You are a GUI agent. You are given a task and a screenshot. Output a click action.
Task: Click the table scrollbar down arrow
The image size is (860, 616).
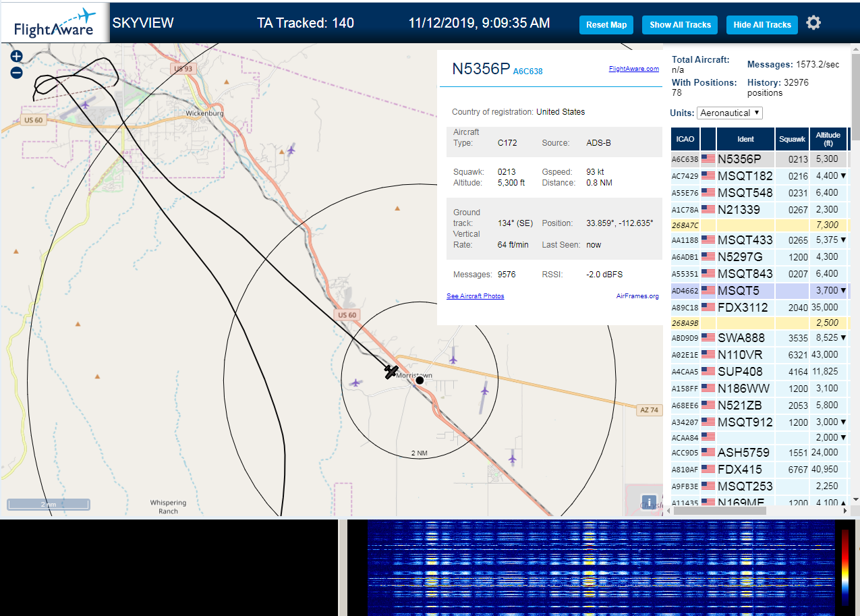855,499
